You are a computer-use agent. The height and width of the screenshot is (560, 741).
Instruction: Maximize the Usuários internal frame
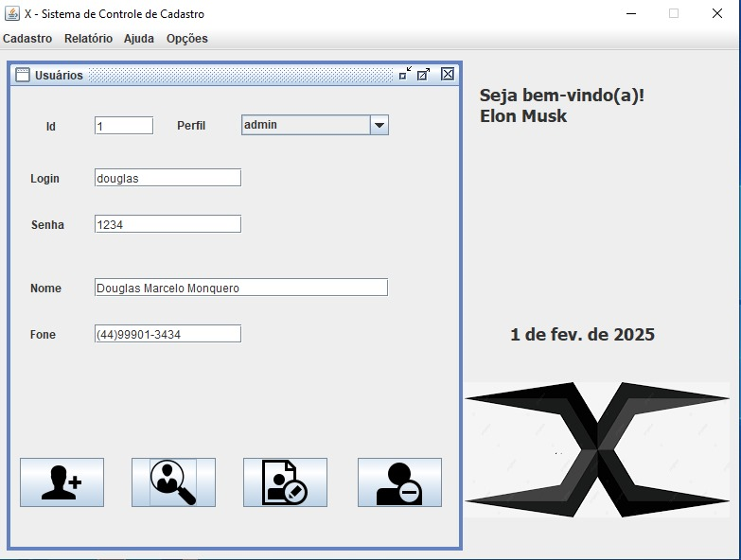point(424,74)
